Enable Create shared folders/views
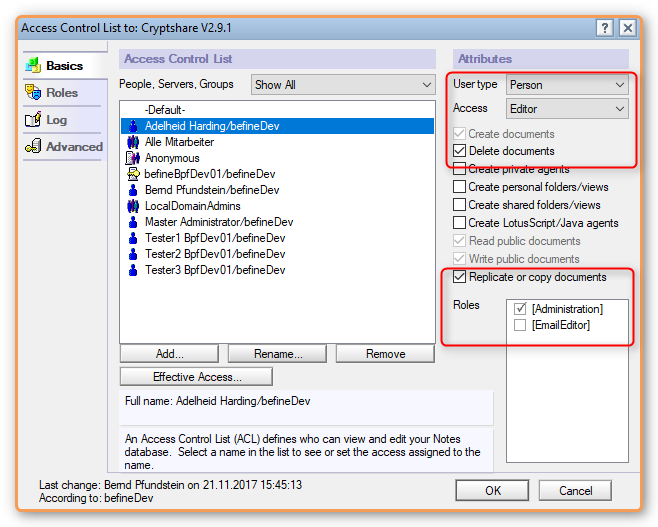Image resolution: width=658 pixels, height=527 pixels. pyautogui.click(x=460, y=205)
